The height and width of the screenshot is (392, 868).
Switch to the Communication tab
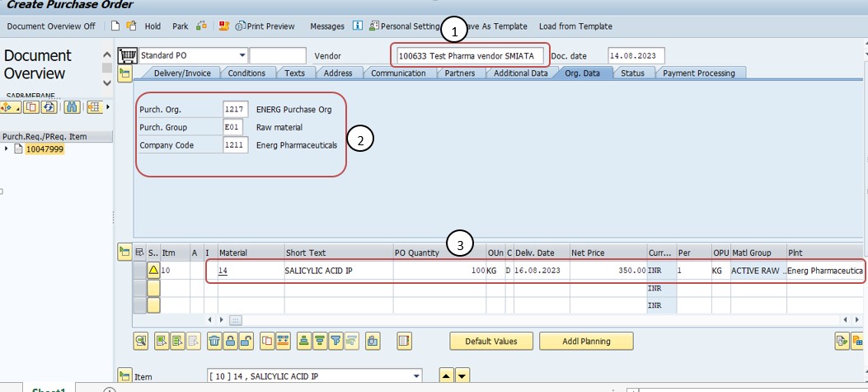pos(398,73)
